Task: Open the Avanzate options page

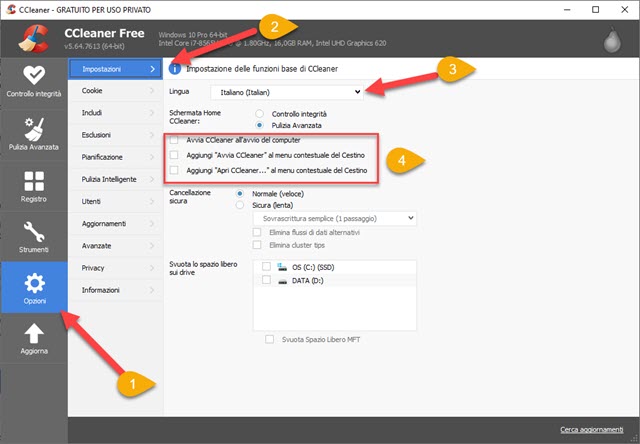Action: point(116,246)
